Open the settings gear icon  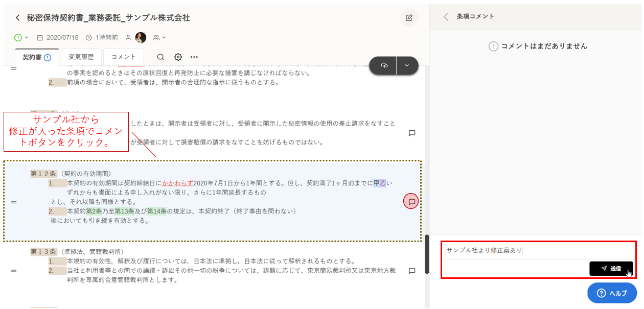[x=178, y=57]
